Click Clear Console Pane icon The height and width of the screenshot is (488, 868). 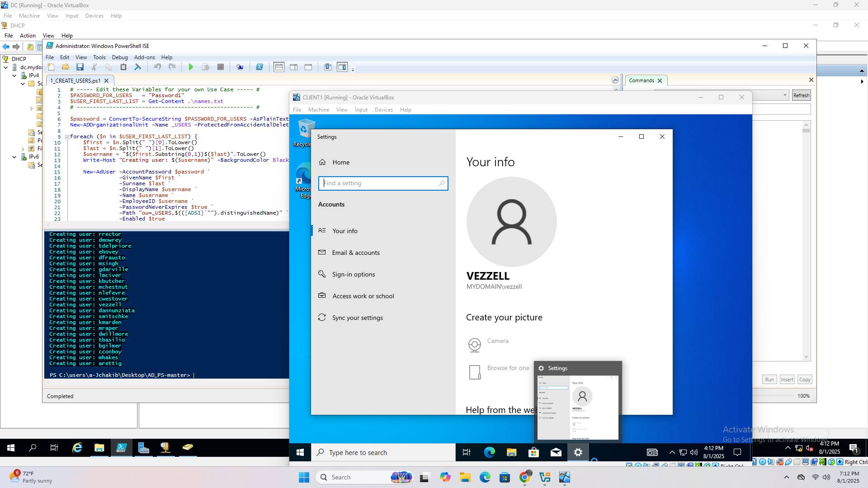pos(138,67)
